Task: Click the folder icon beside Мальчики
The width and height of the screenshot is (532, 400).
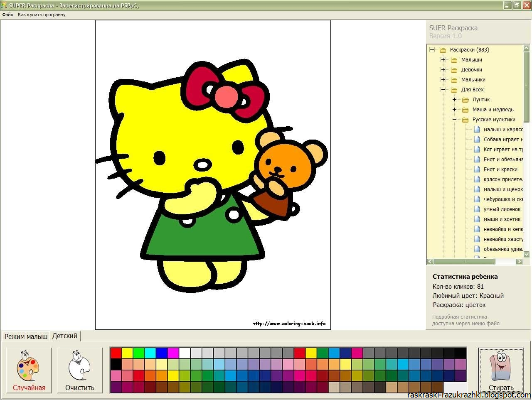Action: pos(454,80)
